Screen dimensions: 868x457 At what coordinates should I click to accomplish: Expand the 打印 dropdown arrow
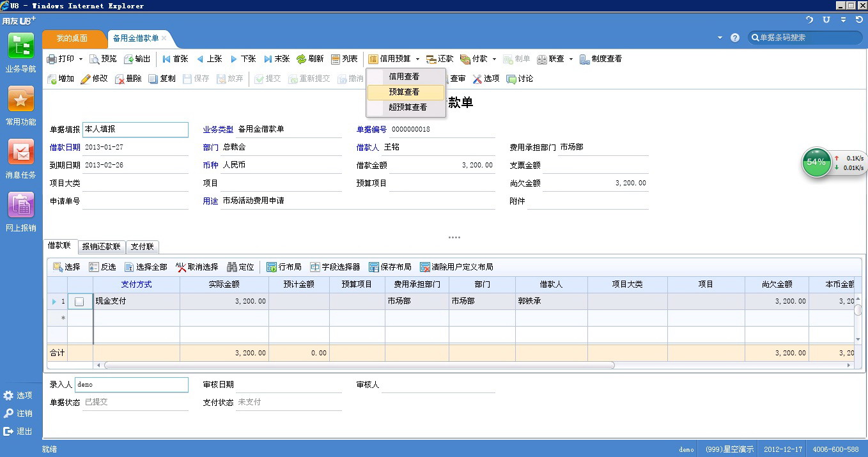[81, 59]
